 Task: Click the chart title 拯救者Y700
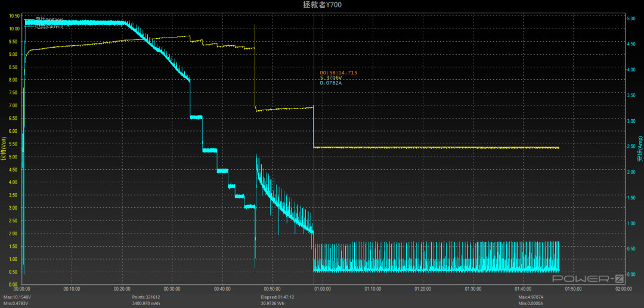pyautogui.click(x=321, y=5)
